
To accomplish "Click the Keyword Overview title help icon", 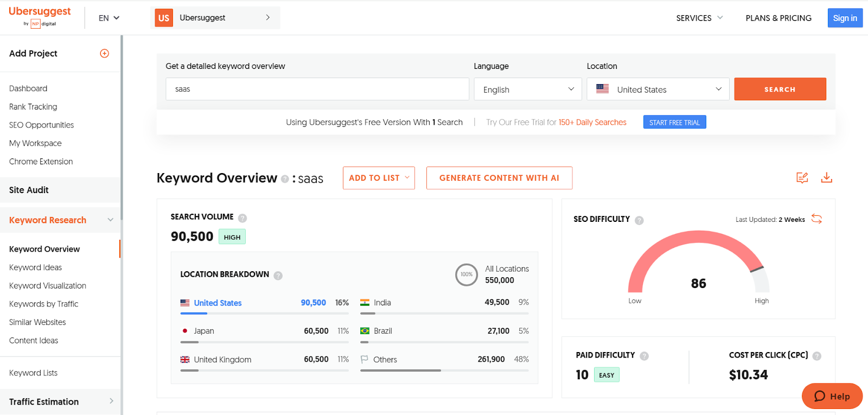I will (x=285, y=178).
